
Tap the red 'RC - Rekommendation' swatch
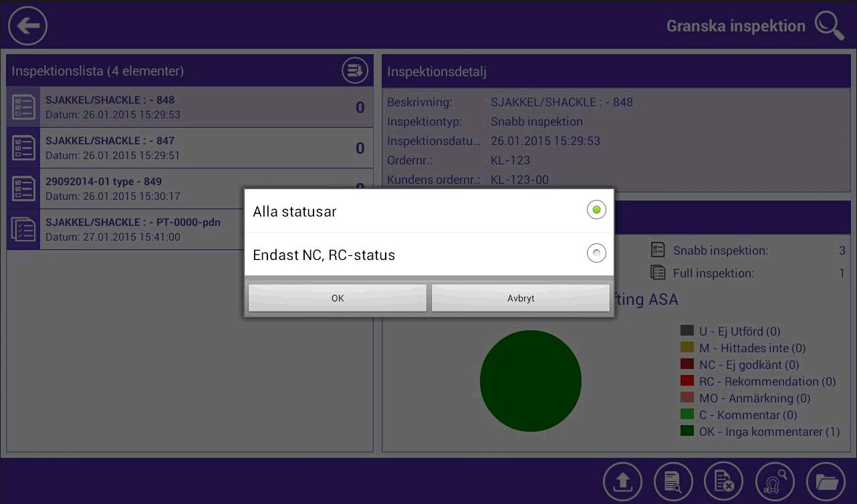(x=687, y=381)
